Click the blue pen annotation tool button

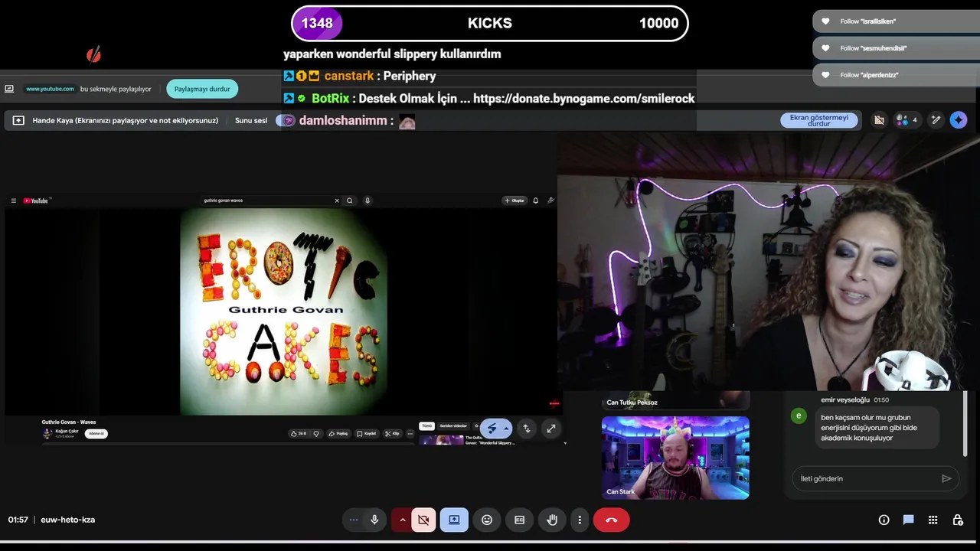(496, 429)
